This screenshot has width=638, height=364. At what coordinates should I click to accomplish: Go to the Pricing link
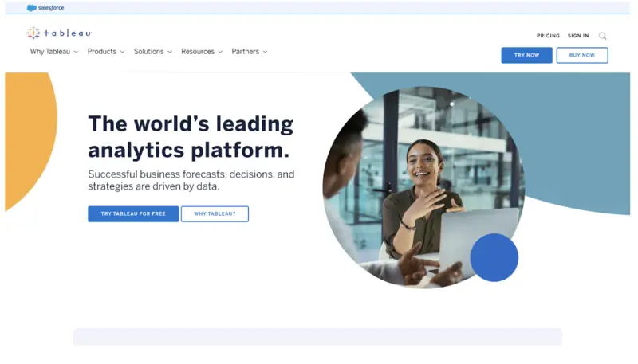point(548,36)
